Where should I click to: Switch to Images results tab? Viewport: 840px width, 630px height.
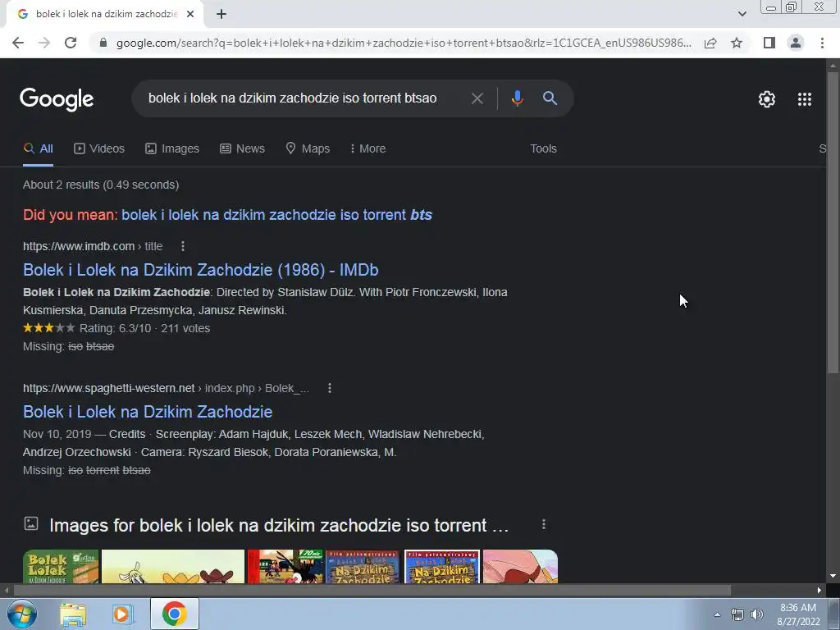click(x=172, y=149)
